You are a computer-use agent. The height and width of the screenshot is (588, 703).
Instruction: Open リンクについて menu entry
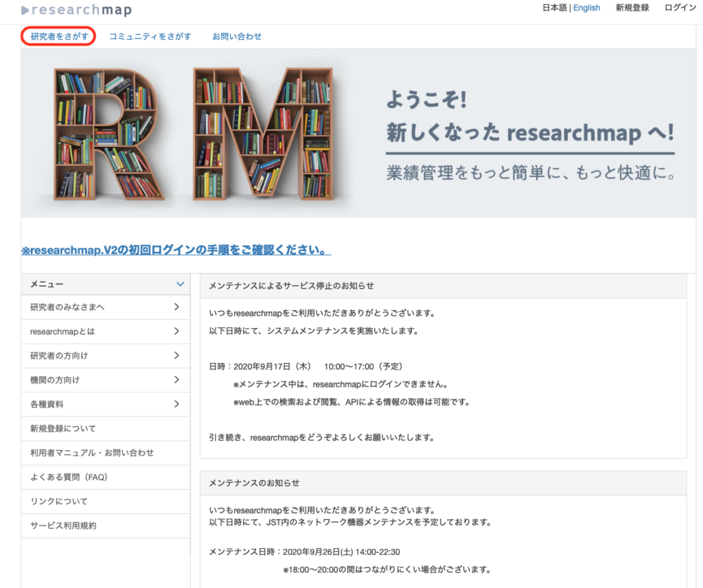click(x=105, y=501)
